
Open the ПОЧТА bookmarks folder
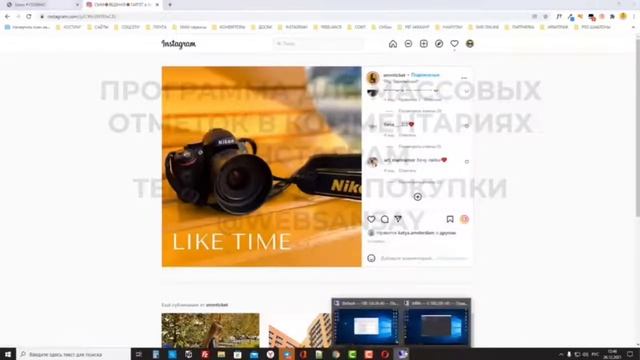156,27
